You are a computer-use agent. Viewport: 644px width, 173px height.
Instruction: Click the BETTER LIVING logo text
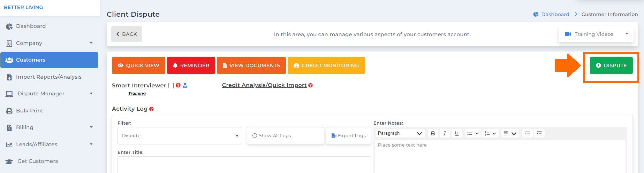(x=23, y=7)
